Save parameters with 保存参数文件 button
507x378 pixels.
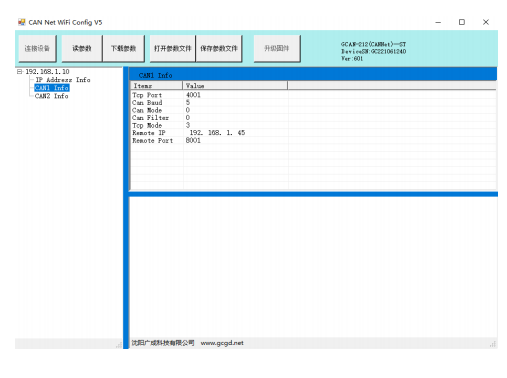(219, 48)
